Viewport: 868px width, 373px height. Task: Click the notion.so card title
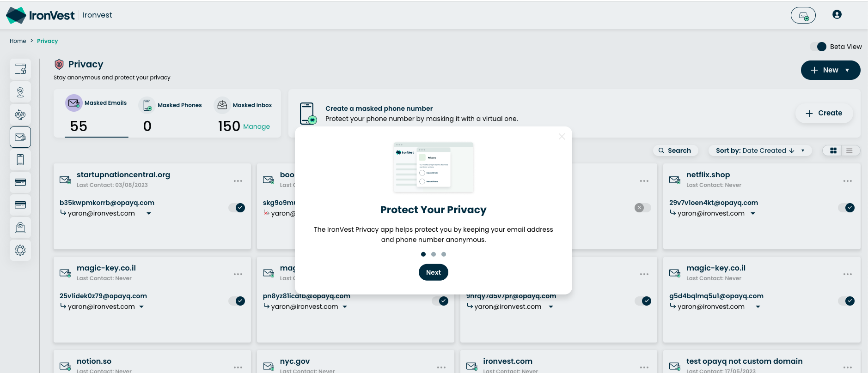pos(94,361)
